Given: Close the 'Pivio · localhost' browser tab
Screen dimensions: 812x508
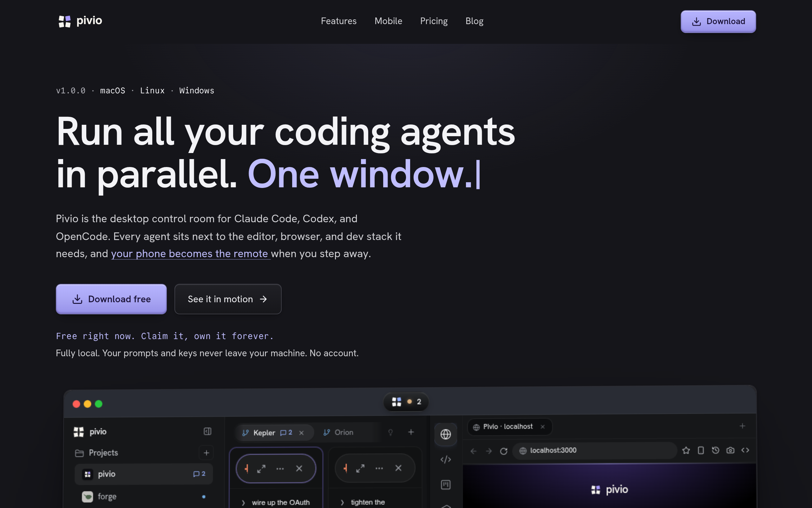Looking at the screenshot, I should tap(543, 427).
